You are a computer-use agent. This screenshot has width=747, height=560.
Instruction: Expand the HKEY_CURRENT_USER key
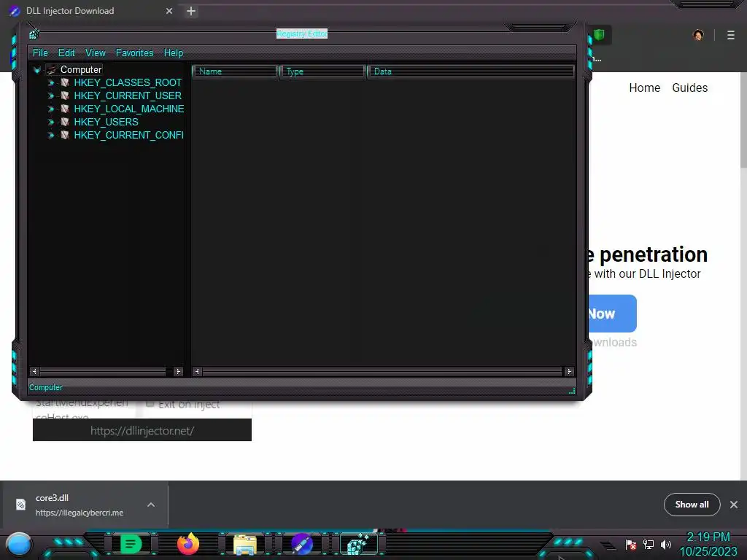click(x=51, y=96)
